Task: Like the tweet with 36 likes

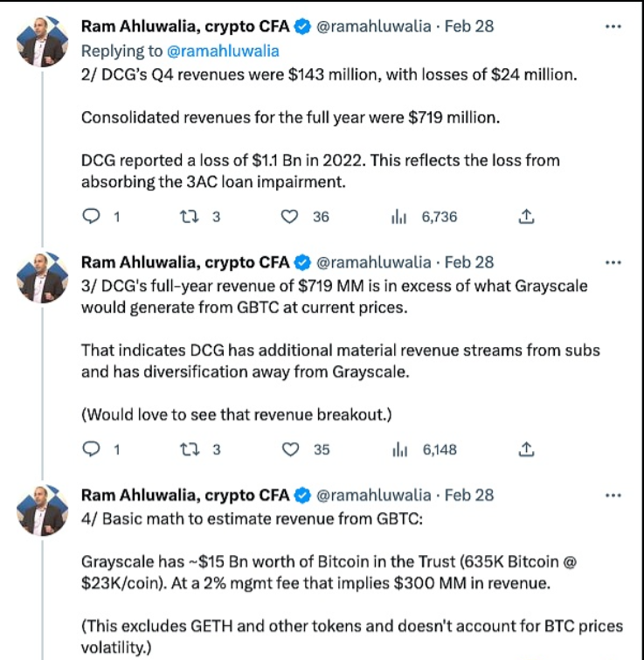Action: tap(290, 217)
